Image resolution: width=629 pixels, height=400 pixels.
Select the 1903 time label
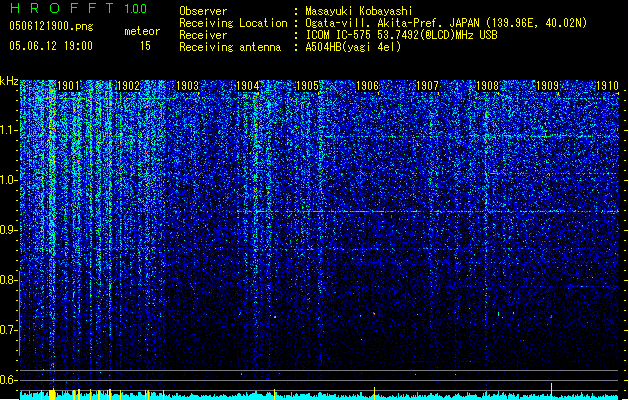(188, 86)
